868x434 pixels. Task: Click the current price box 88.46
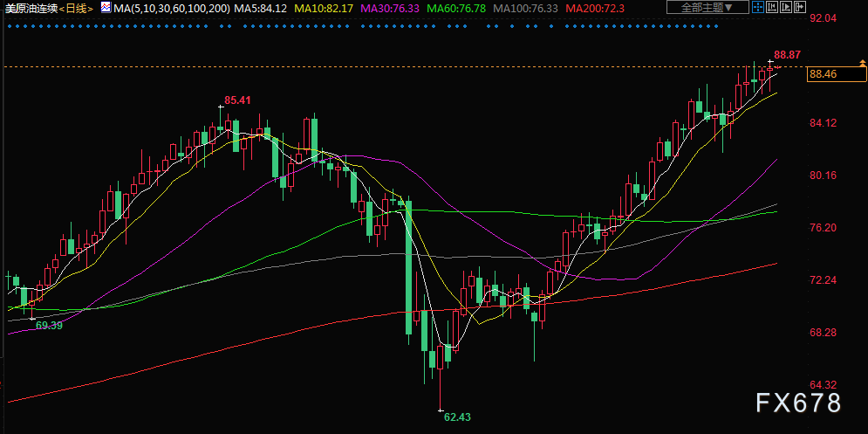[836, 74]
